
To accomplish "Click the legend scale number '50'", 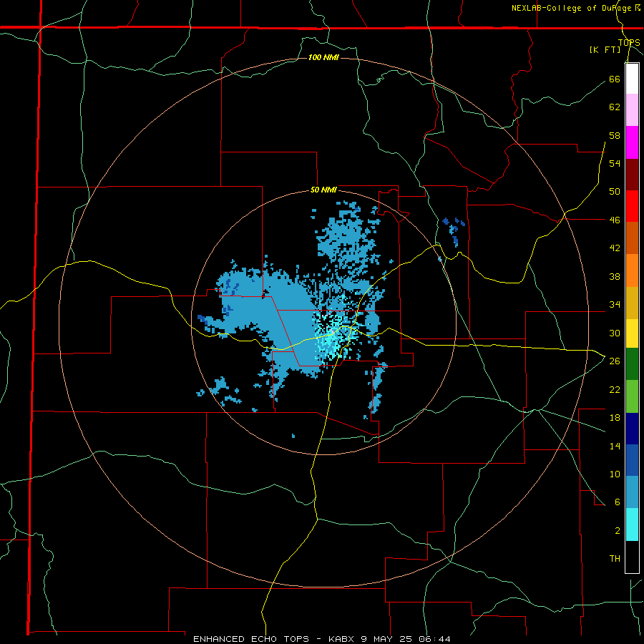I will pos(615,192).
